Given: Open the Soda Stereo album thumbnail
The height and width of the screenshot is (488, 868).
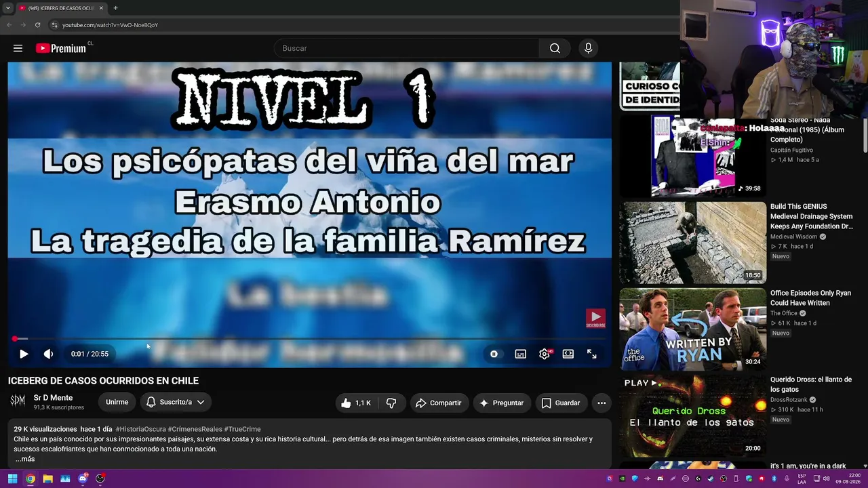Looking at the screenshot, I should (x=693, y=156).
